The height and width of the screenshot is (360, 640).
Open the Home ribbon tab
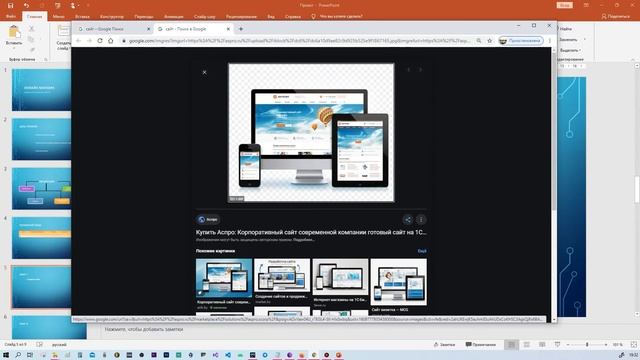click(34, 17)
